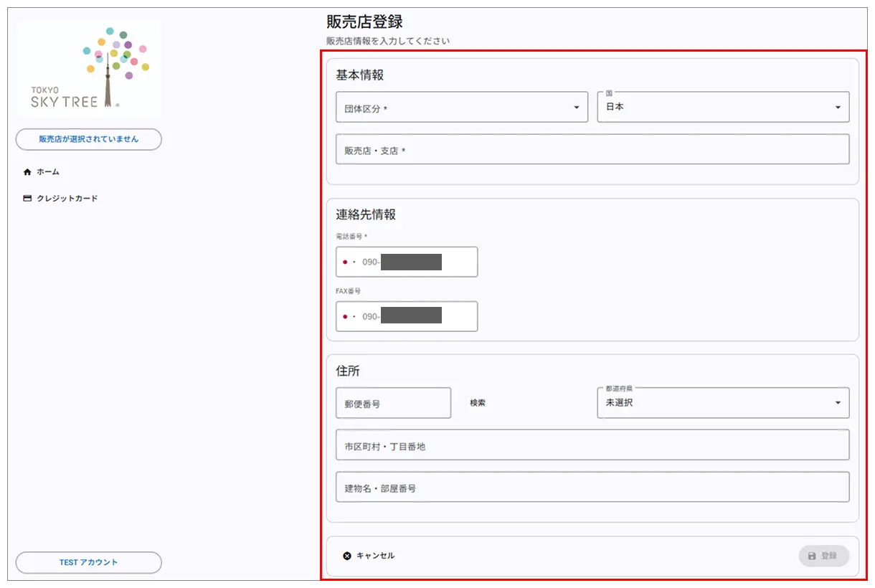Viewport: 875px width, 588px height.
Task: Click the cancel X circle icon
Action: click(x=347, y=556)
